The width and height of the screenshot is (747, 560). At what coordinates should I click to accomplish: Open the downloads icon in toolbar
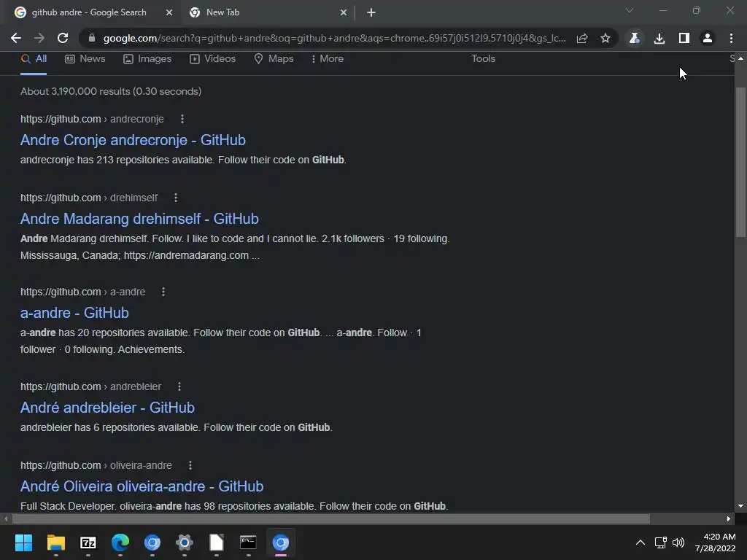pos(659,38)
